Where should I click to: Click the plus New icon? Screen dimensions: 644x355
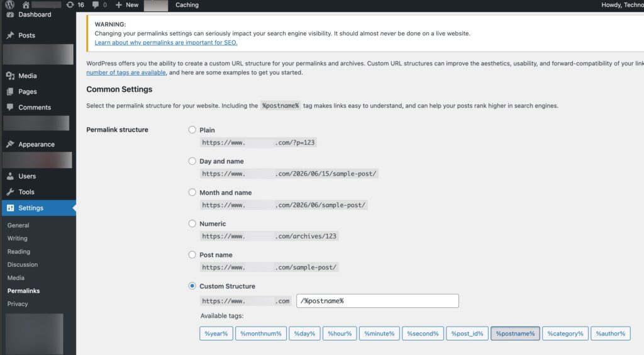[x=119, y=5]
